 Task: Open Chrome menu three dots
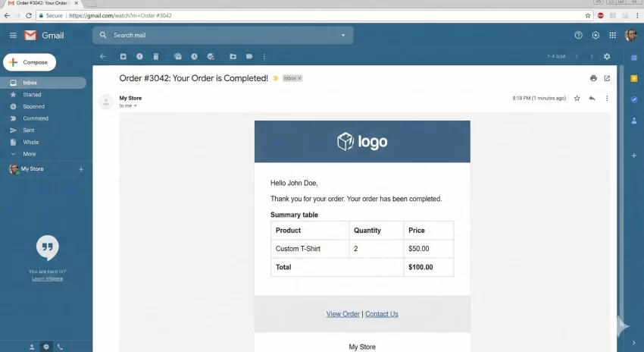[x=637, y=16]
